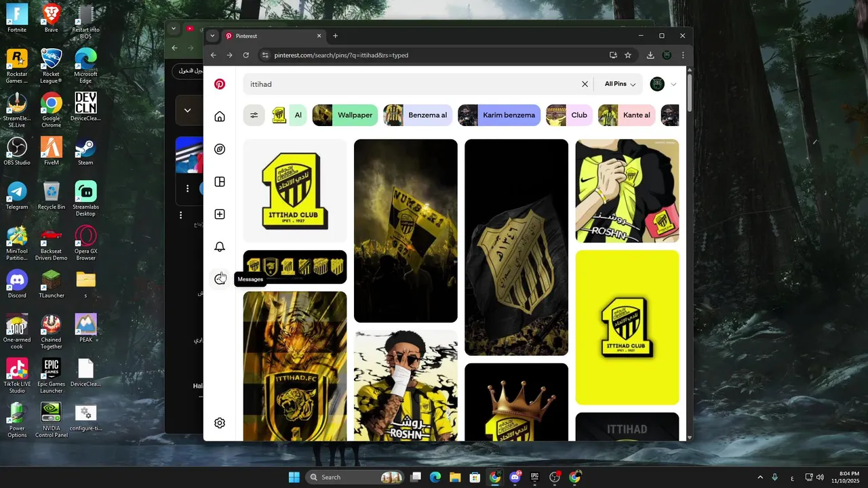Image resolution: width=868 pixels, height=488 pixels.
Task: Open the masked player Roshn jersey pin
Action: 406,386
